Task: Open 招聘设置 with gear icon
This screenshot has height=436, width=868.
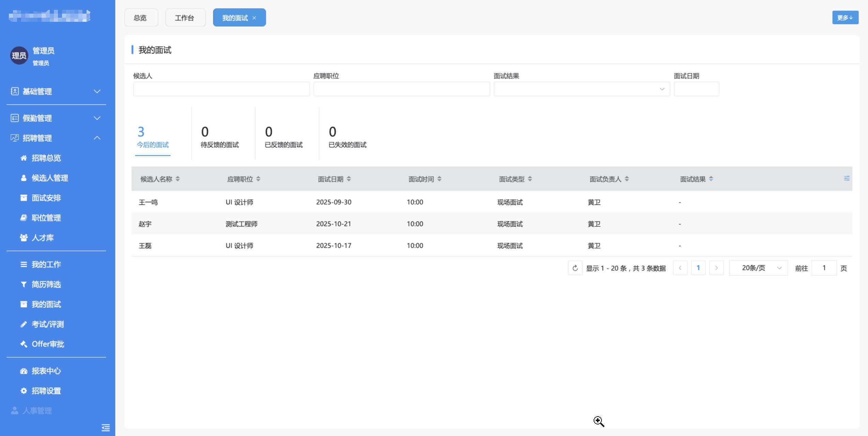Action: click(46, 391)
